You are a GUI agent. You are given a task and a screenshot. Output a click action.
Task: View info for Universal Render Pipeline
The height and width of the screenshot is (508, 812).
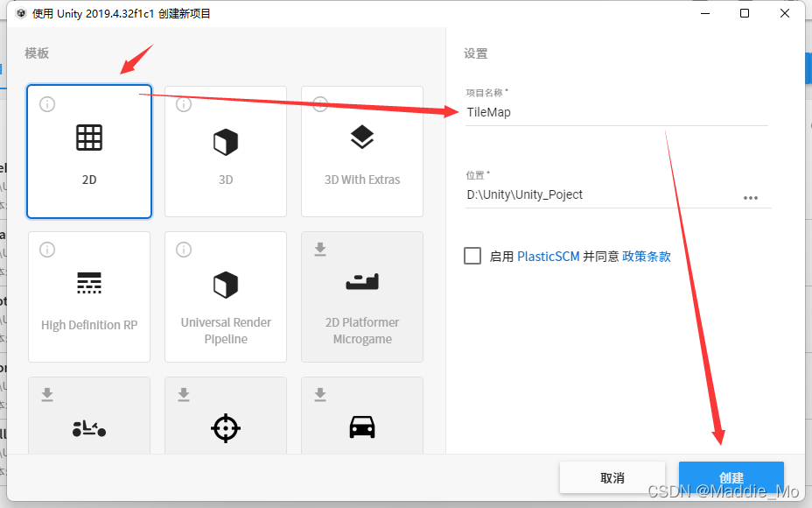coord(184,250)
